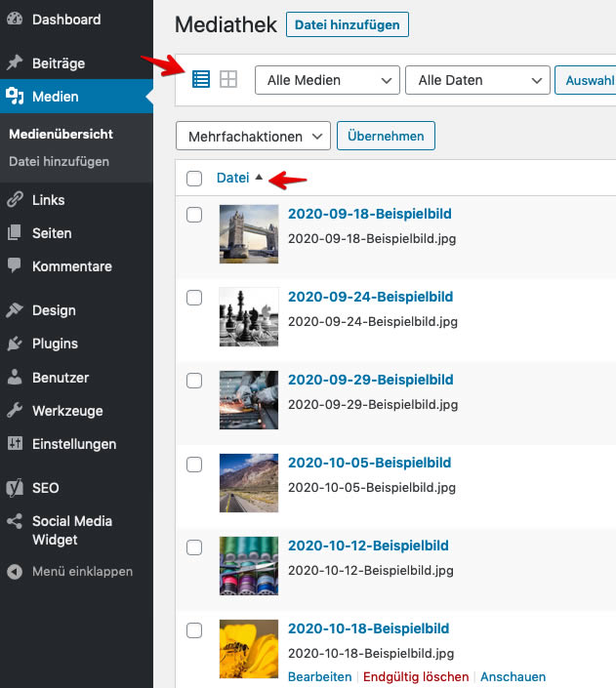Click the mountain road thumbnail
616x688 pixels.
pos(249,483)
